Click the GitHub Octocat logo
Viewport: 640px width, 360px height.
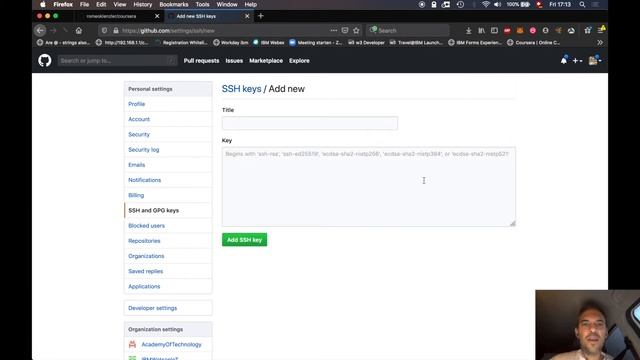click(x=45, y=60)
